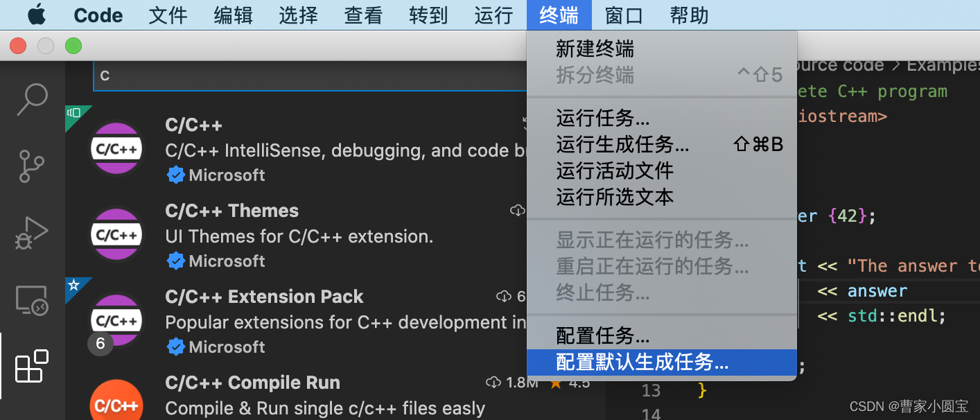Screen dimensions: 980x420
Task: Open the Run and Debug view icon
Action: (32, 234)
